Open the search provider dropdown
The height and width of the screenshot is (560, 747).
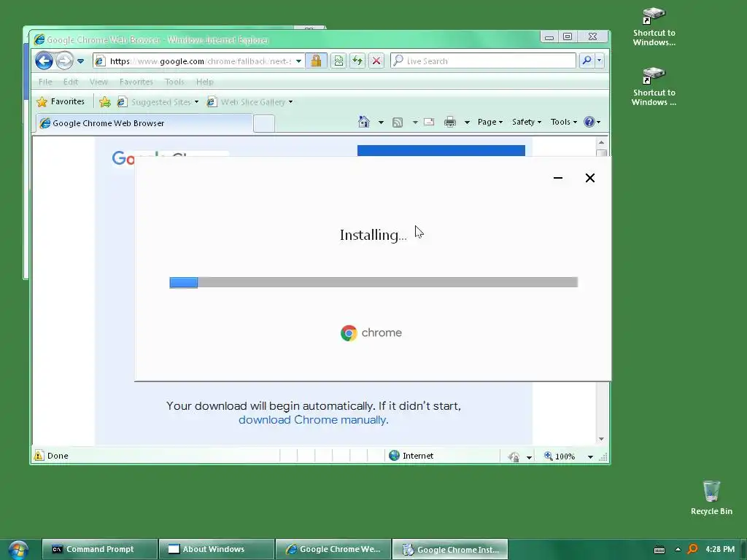pyautogui.click(x=600, y=61)
